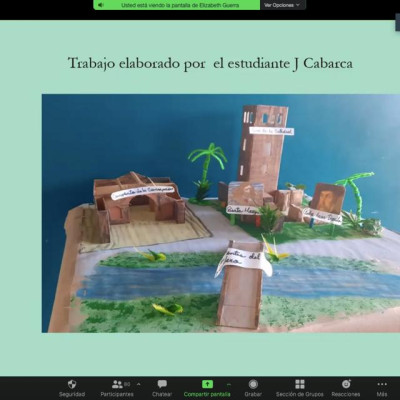Click the Seguridad label
The width and height of the screenshot is (400, 400).
72,394
